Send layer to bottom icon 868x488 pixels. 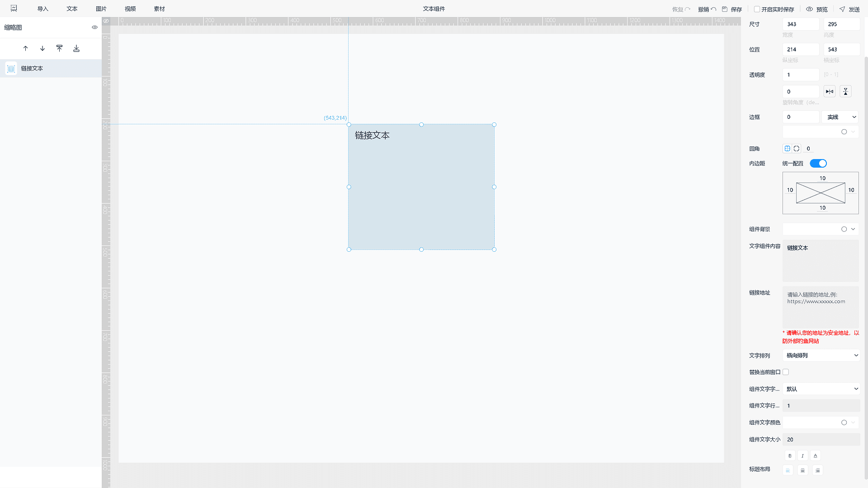(x=76, y=48)
